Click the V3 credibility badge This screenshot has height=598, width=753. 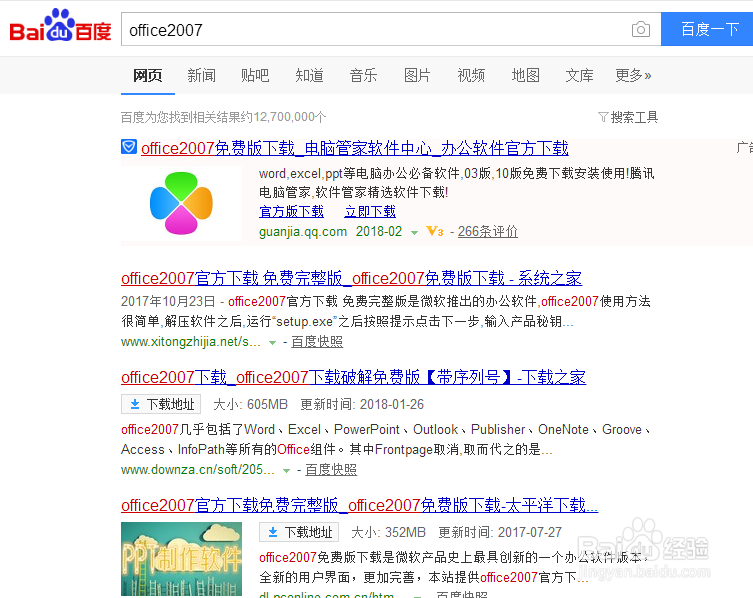pos(435,232)
